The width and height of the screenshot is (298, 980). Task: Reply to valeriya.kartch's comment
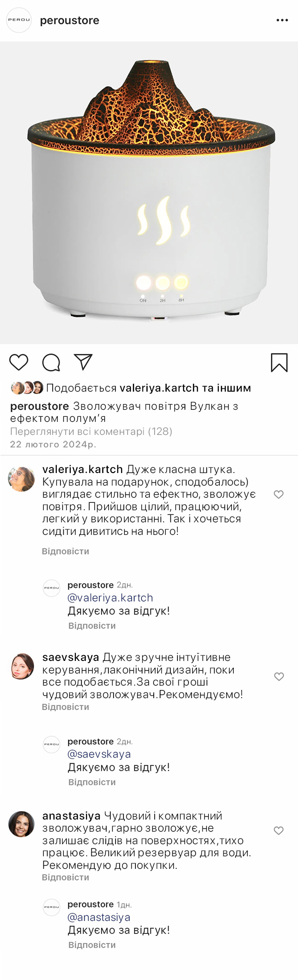point(66,551)
